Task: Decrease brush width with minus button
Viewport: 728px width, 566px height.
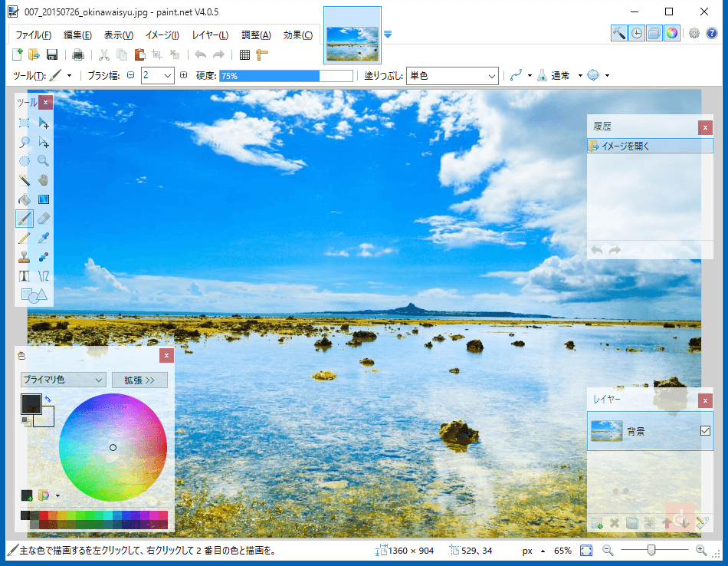Action: [x=131, y=75]
